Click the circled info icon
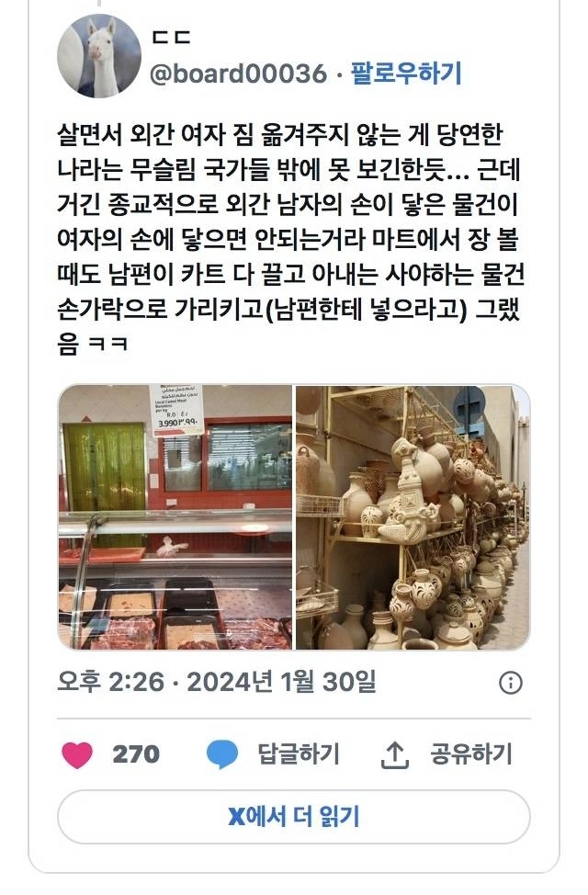588x895 pixels. [510, 682]
